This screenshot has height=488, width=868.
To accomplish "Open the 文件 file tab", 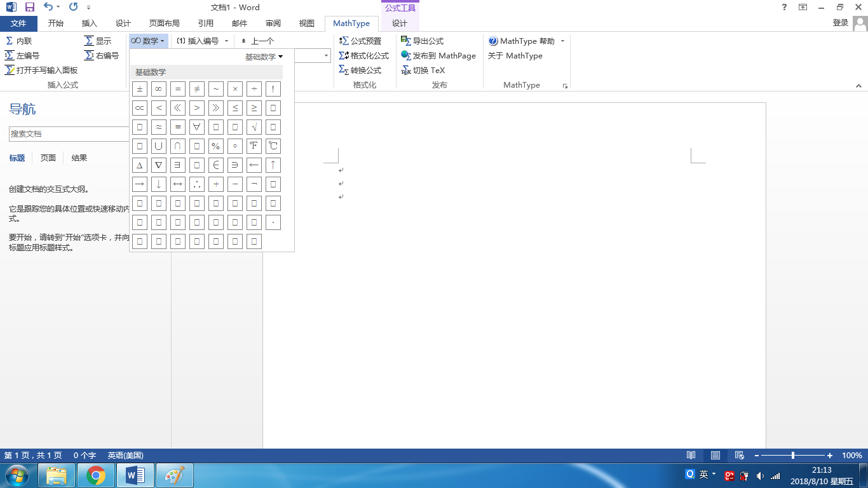I will click(x=18, y=24).
